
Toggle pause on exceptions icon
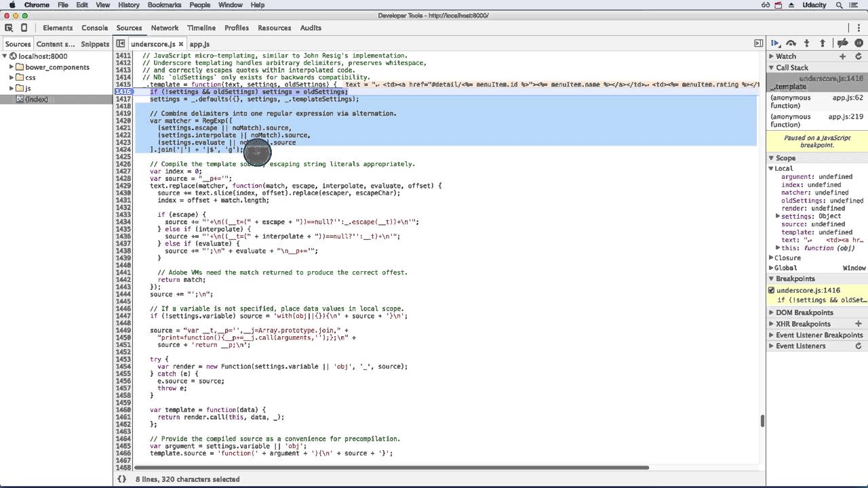click(x=859, y=43)
